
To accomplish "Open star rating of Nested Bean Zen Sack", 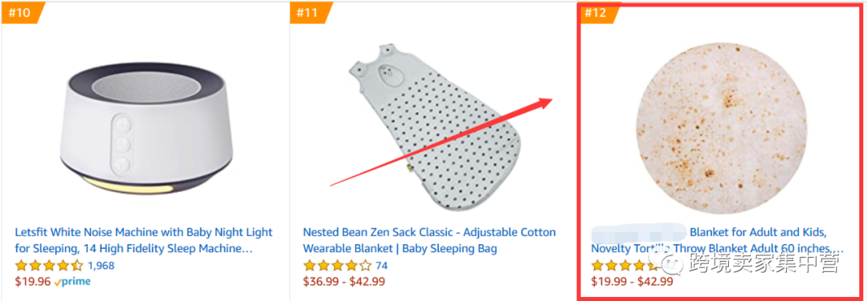I will point(337,266).
